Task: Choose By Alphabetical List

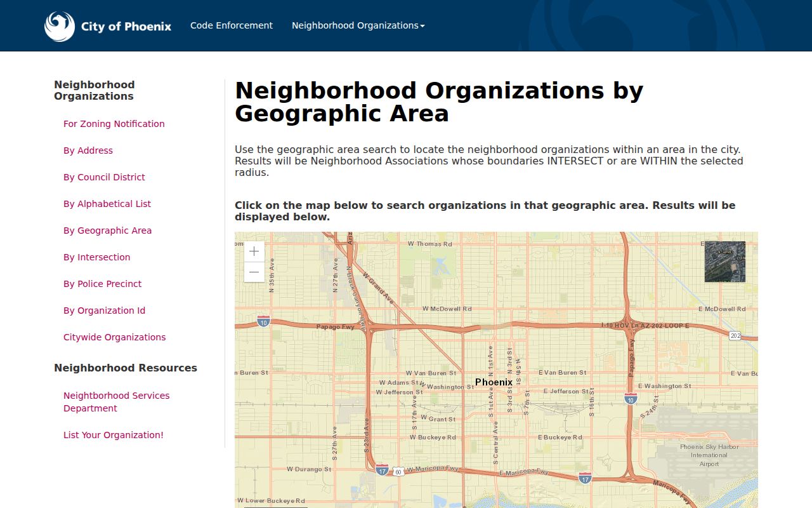Action: point(107,204)
